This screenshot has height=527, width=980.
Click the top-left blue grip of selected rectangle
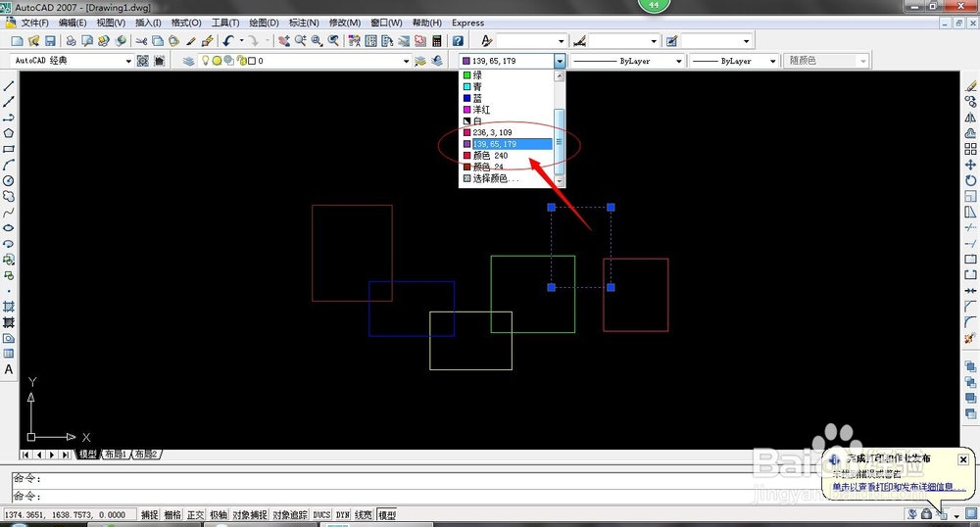point(551,208)
